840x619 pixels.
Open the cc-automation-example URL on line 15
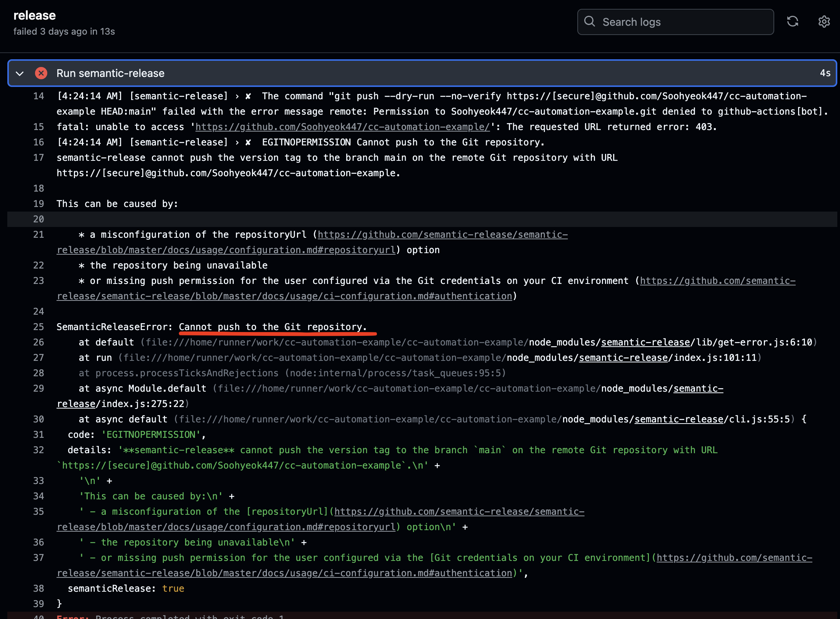(x=342, y=127)
